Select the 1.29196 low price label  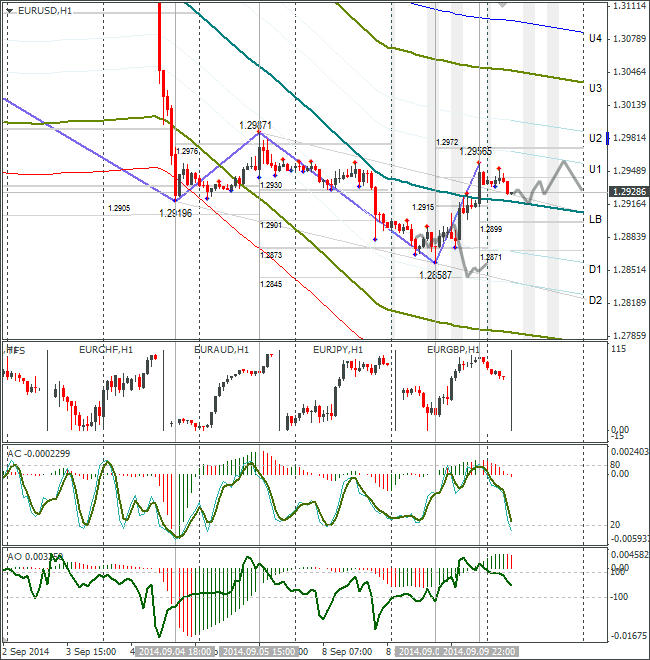point(176,213)
